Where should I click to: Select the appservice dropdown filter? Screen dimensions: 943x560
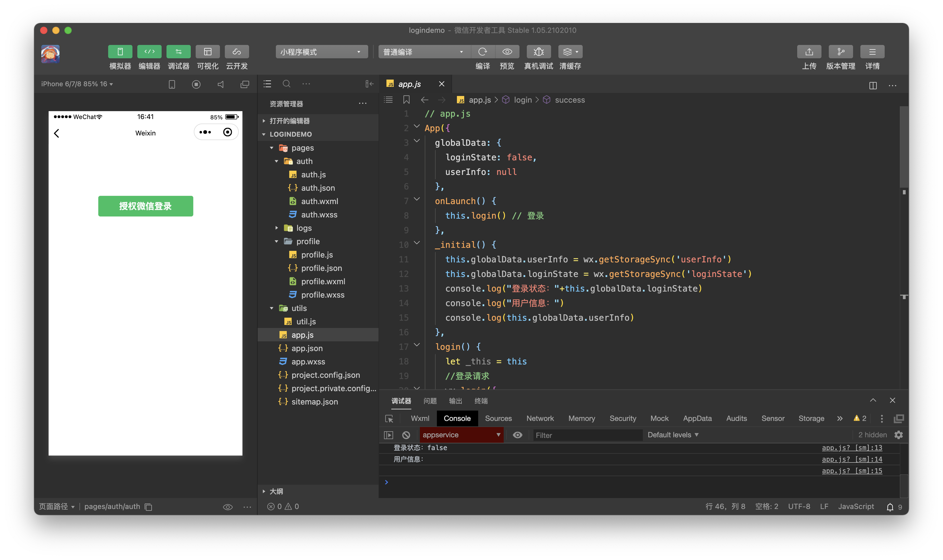coord(460,435)
